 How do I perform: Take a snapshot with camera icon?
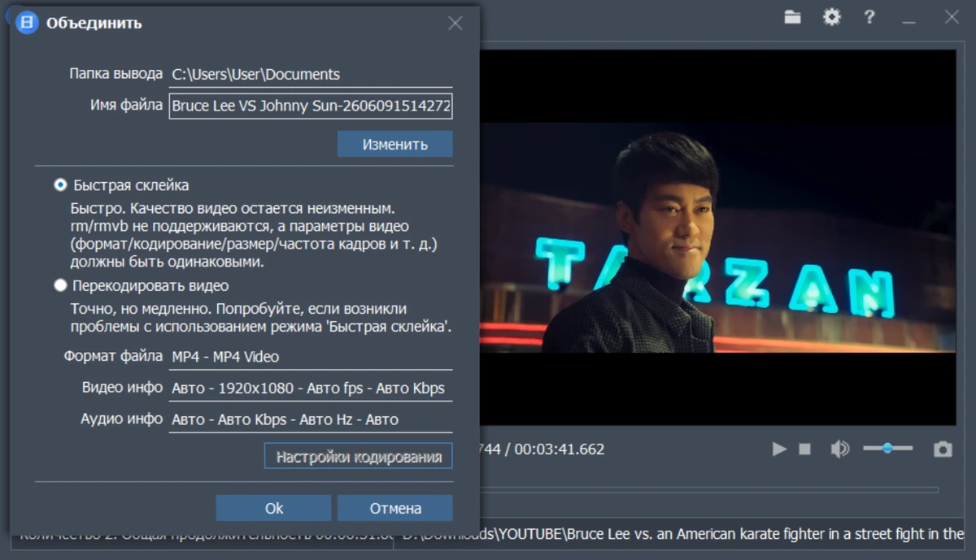tap(943, 449)
